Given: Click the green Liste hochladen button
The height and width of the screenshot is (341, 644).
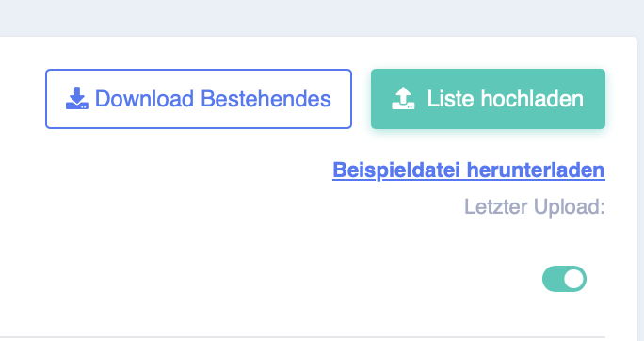Looking at the screenshot, I should (488, 99).
